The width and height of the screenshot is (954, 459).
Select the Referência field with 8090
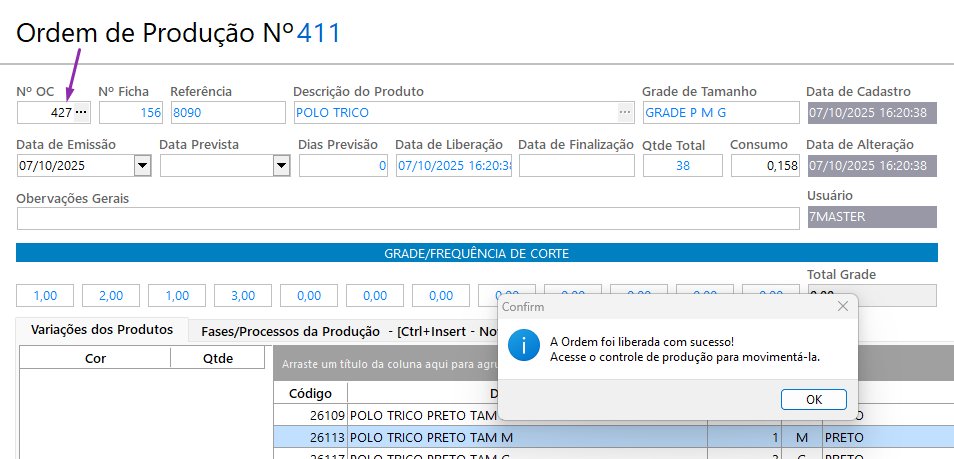[x=227, y=113]
